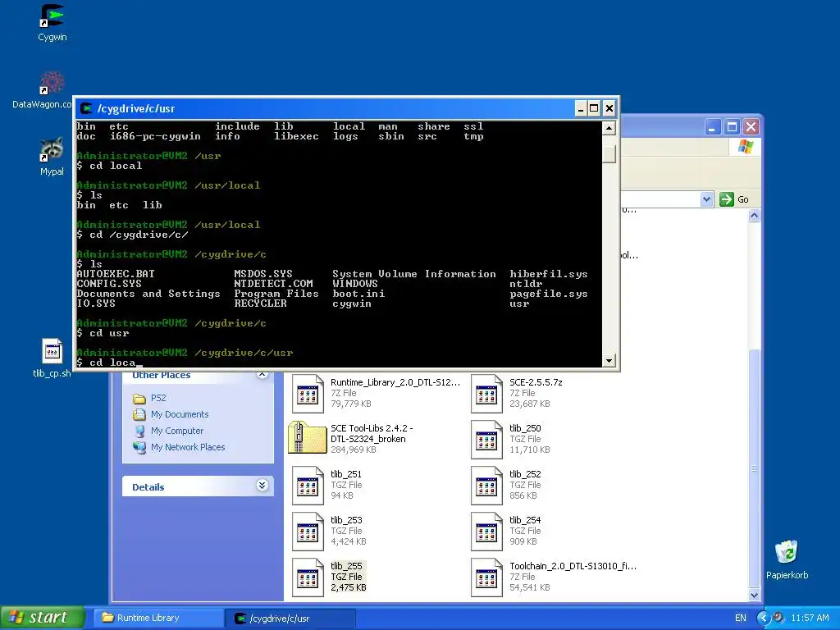Click 'Program Files' in the terminal listing
840x630 pixels.
coord(276,294)
